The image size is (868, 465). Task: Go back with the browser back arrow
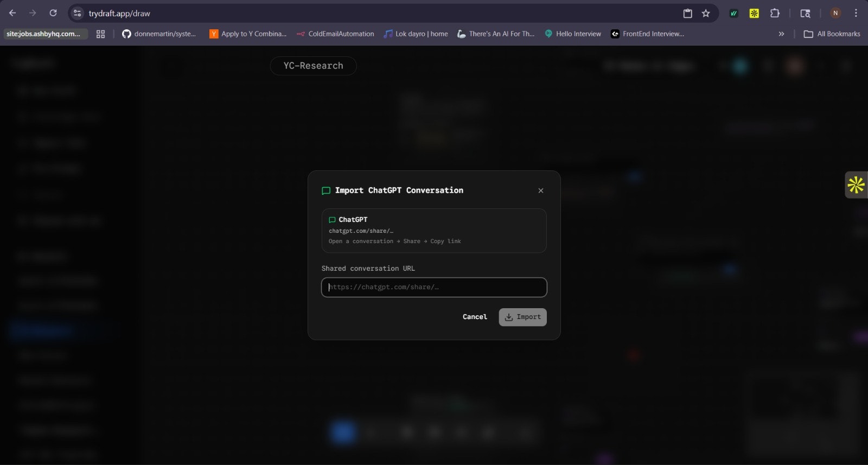pos(12,13)
